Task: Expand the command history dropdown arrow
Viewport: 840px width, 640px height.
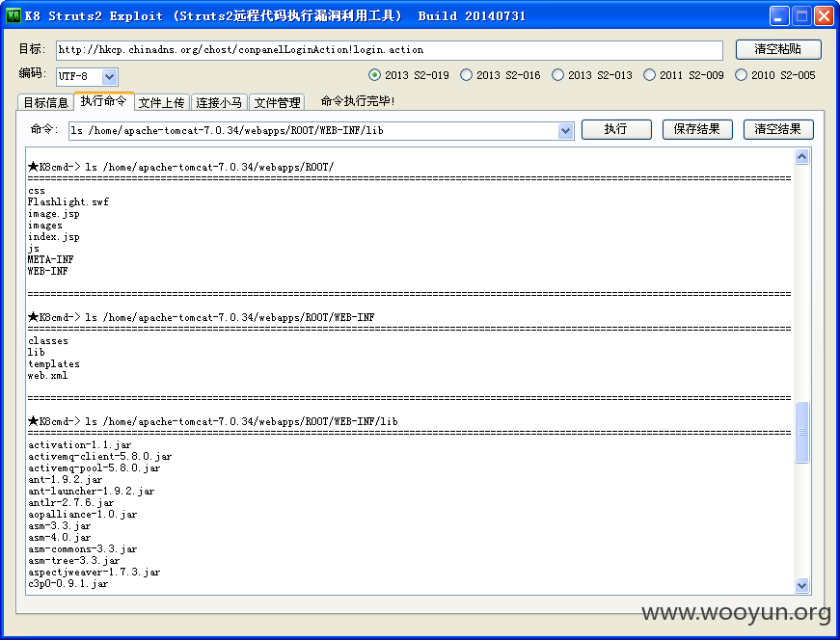Action: click(x=565, y=131)
